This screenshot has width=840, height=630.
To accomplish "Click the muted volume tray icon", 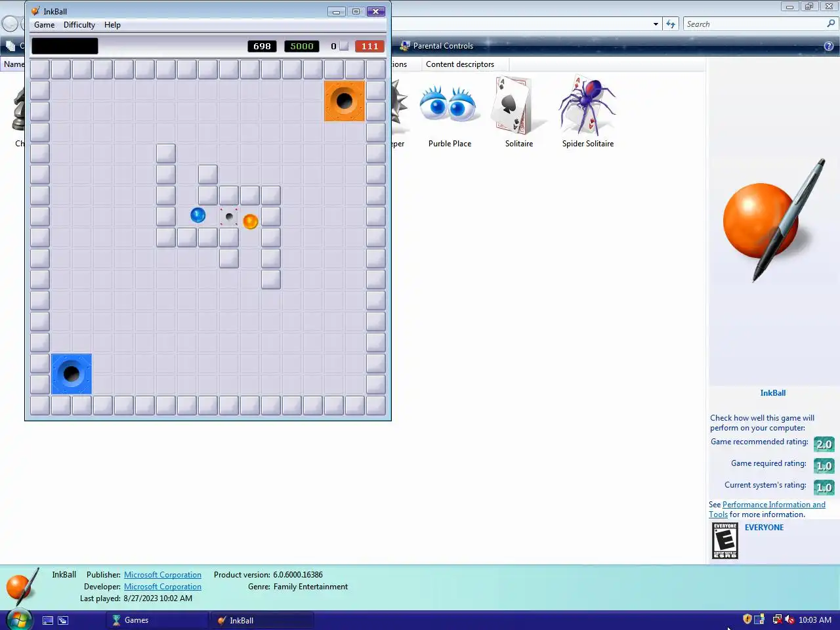I will 789,619.
